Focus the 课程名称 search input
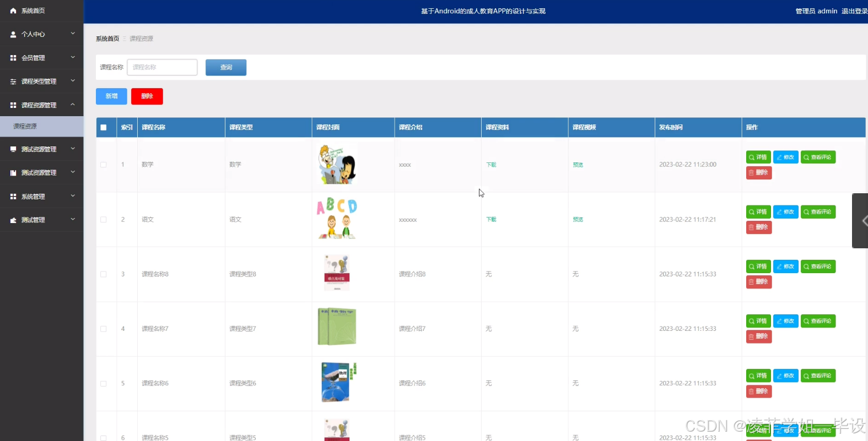Viewport: 868px width, 441px height. tap(162, 67)
